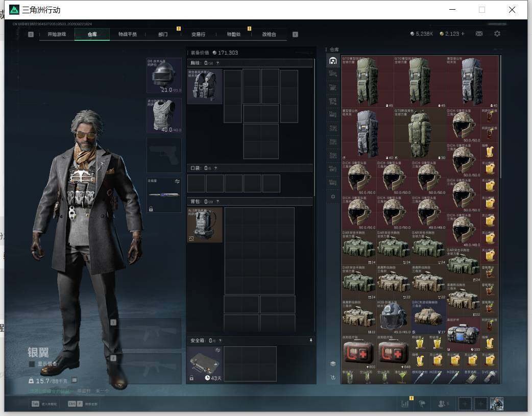Viewport: 532px width, 416px height.
Task: Click the first red medical kit
Action: click(359, 352)
